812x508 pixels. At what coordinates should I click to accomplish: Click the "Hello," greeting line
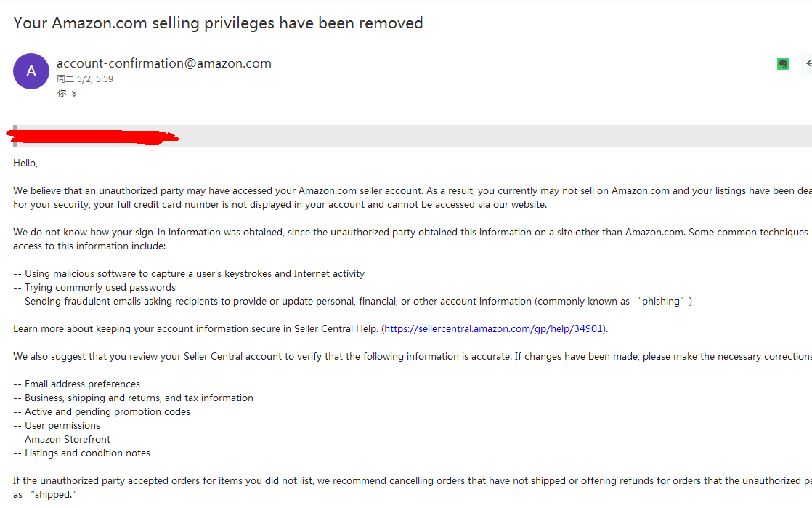(x=25, y=163)
